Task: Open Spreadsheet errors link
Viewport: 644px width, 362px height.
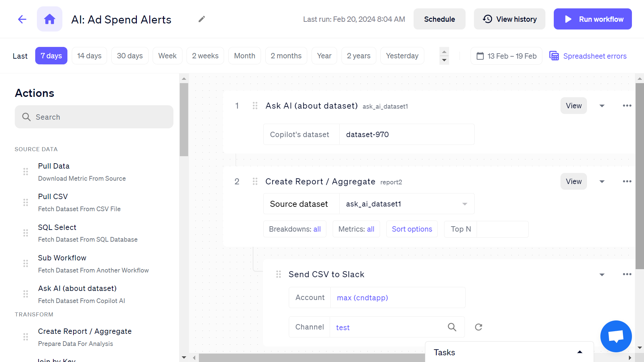Action: tap(594, 56)
